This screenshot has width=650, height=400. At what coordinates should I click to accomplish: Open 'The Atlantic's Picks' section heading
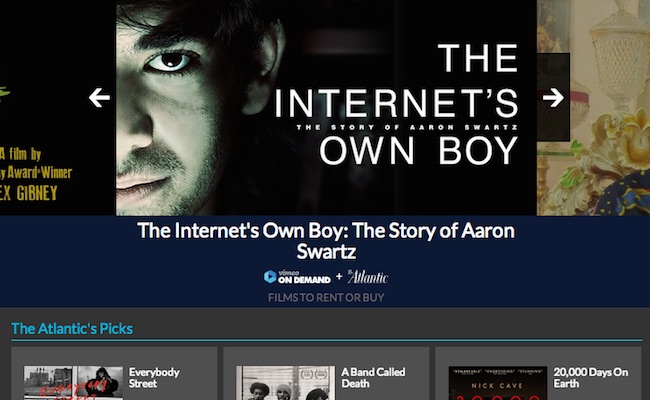[72, 329]
